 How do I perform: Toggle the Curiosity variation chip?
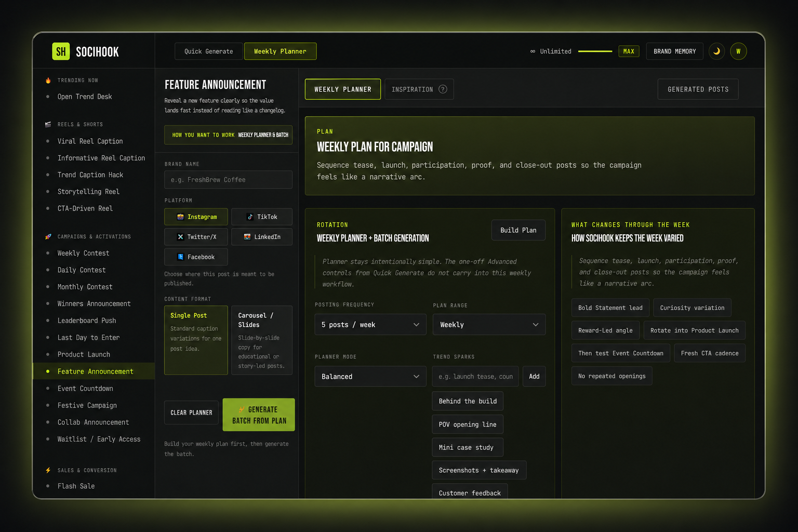tap(692, 308)
